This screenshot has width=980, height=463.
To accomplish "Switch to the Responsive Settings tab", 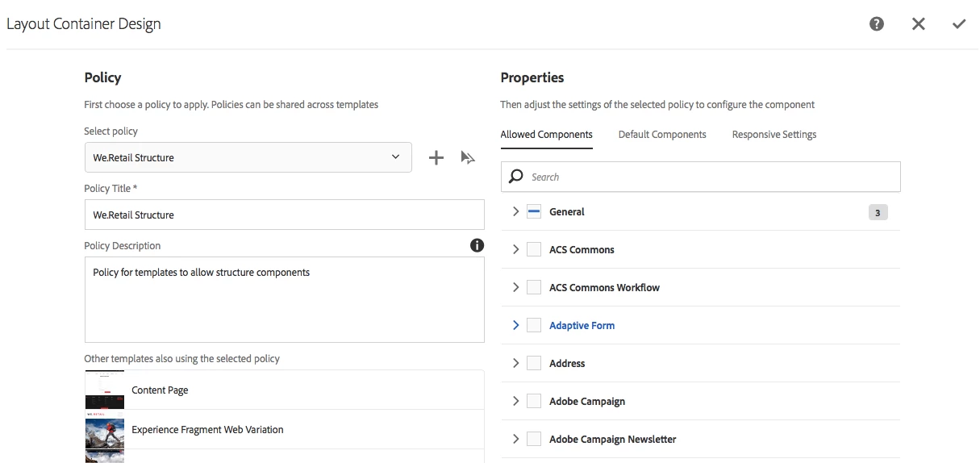I will [774, 135].
